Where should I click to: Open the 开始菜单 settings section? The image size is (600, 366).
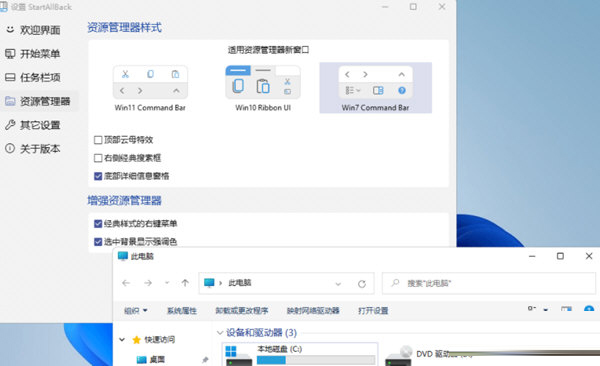tap(40, 54)
